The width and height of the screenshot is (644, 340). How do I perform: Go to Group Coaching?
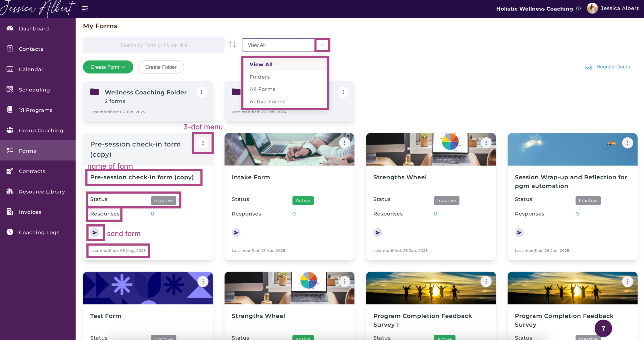(41, 130)
